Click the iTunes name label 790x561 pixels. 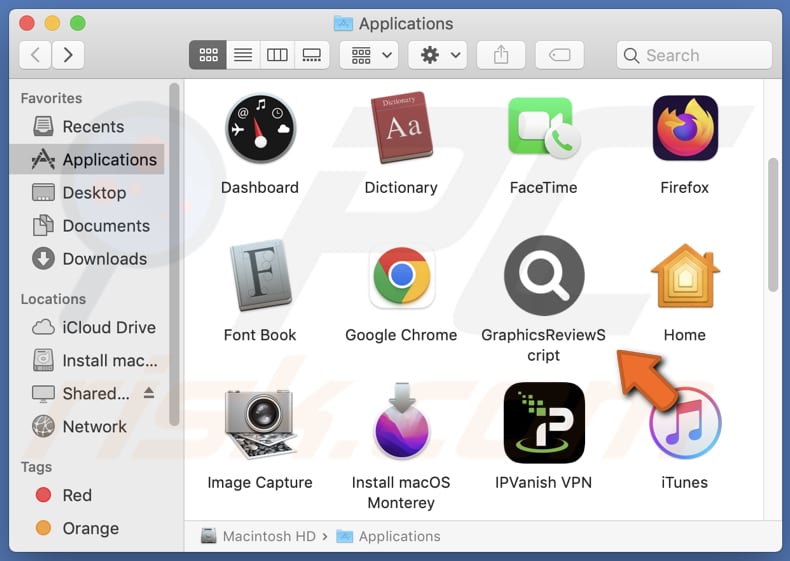pos(685,482)
